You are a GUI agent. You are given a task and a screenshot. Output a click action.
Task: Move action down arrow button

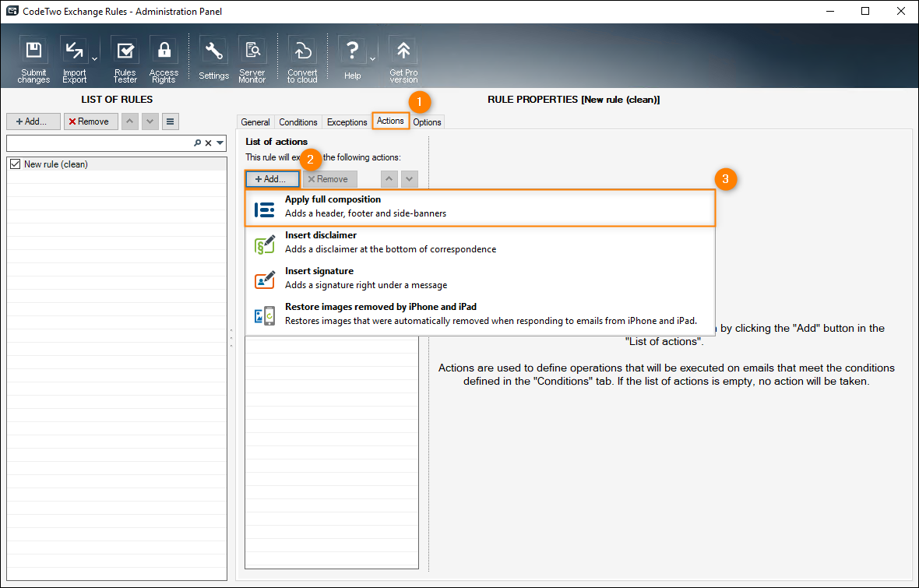410,179
